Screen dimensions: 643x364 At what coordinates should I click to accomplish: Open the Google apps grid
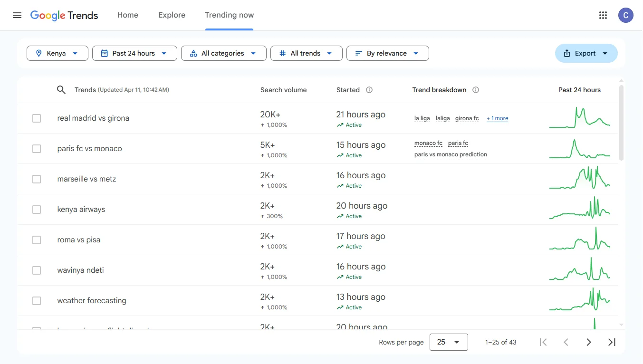[x=603, y=15]
